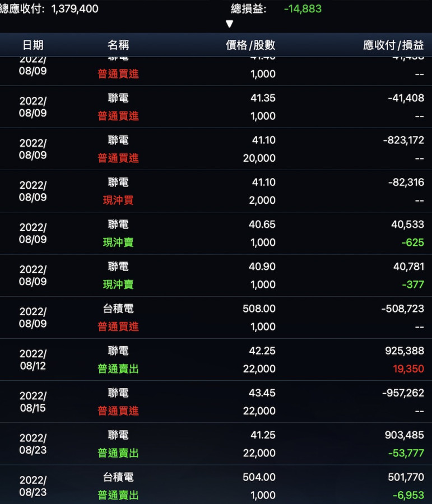Click the -53,777 loss figure
This screenshot has width=432, height=504.
click(407, 453)
